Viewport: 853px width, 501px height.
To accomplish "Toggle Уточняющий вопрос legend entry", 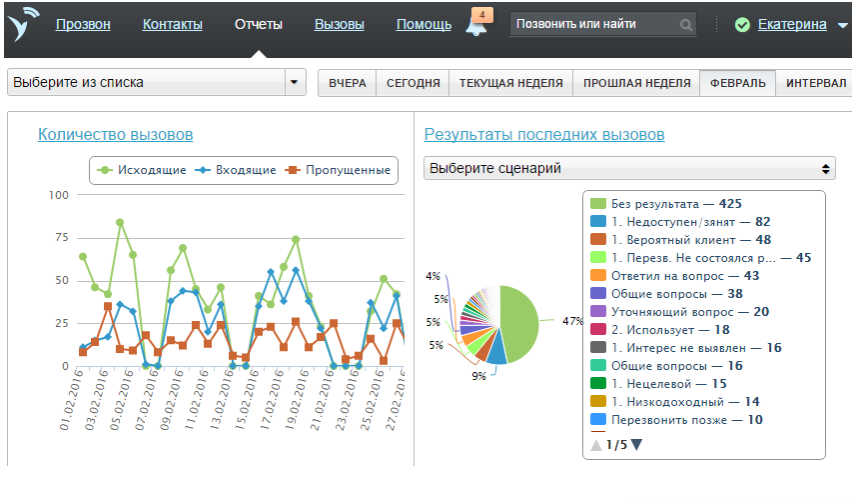I will click(x=679, y=312).
